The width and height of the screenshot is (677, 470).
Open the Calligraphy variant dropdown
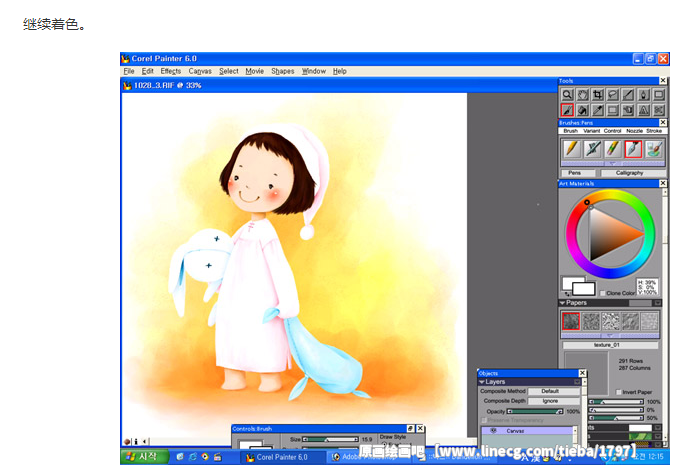633,173
